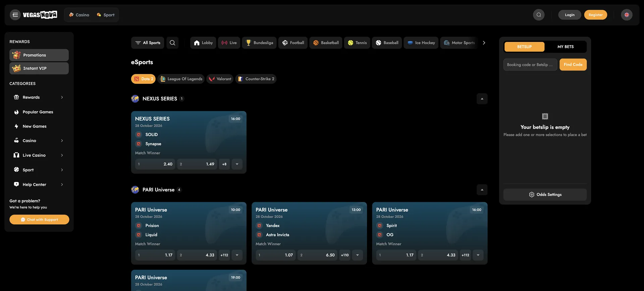Select Tennis in the sports bar
644x291 pixels.
(357, 43)
